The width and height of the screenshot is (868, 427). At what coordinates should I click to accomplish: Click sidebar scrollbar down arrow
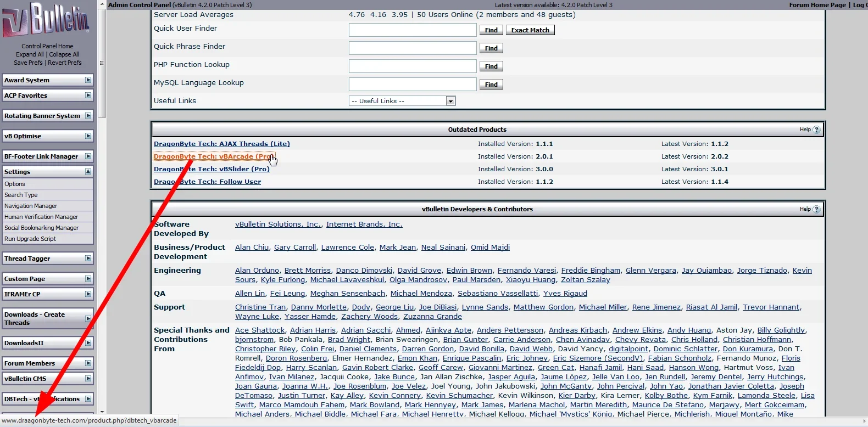tap(102, 411)
